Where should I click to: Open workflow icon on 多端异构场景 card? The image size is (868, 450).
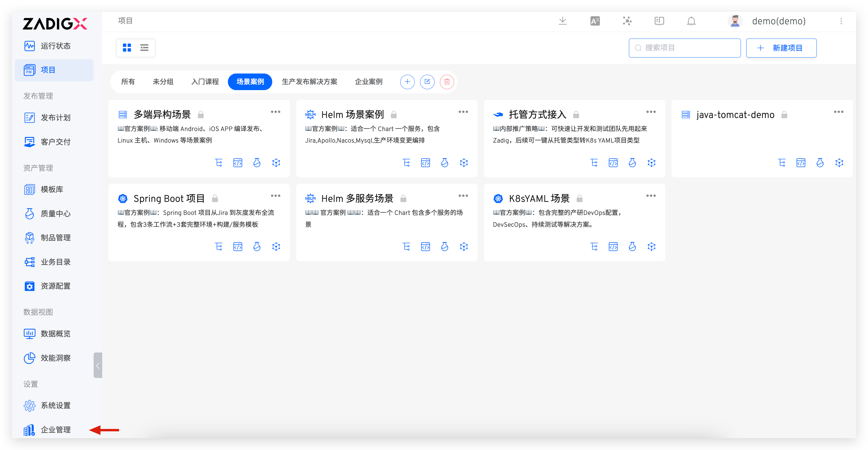pyautogui.click(x=219, y=163)
